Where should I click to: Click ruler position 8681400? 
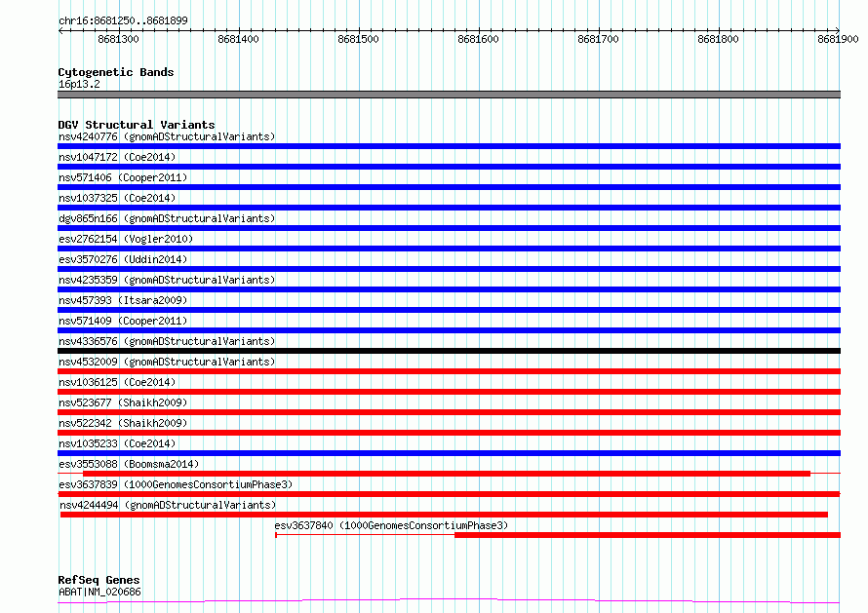239,39
